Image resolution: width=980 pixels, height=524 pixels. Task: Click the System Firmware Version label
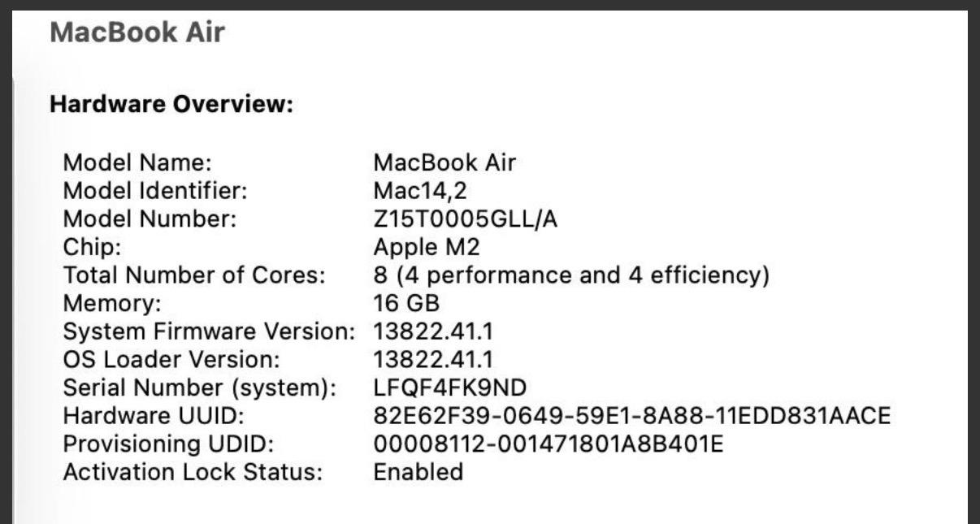tap(209, 332)
